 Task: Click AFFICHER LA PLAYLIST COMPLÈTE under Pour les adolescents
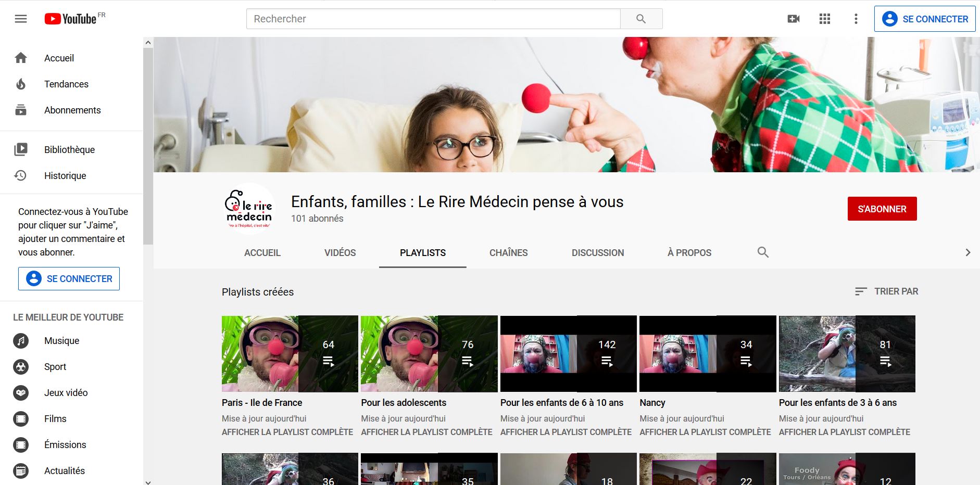[426, 432]
